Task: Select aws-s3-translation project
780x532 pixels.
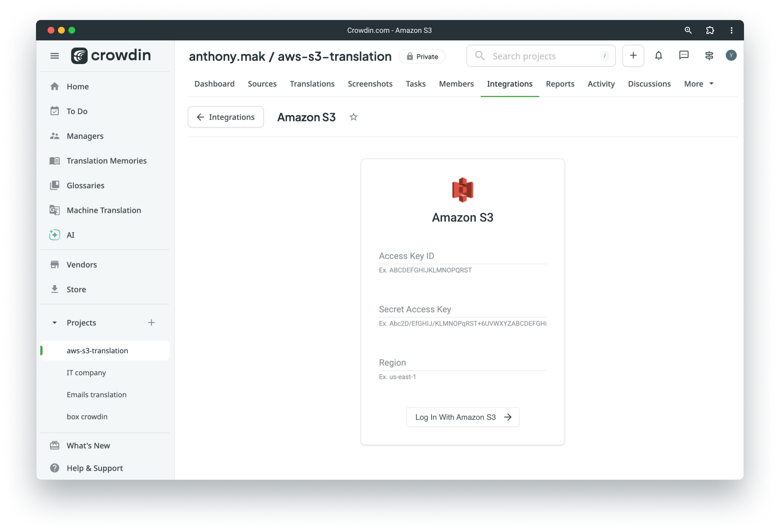Action: coord(105,351)
